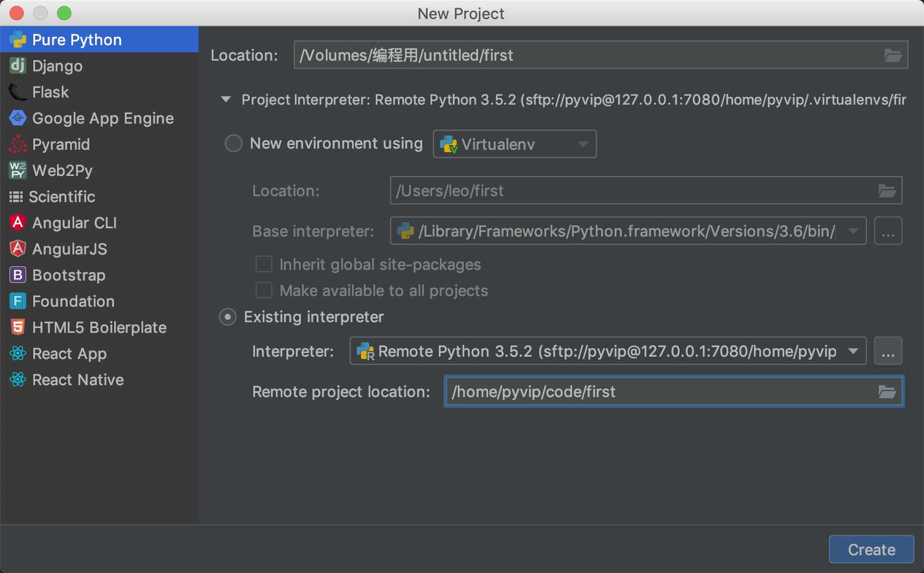Click the Remote project location field
The image size is (924, 573).
tap(674, 392)
